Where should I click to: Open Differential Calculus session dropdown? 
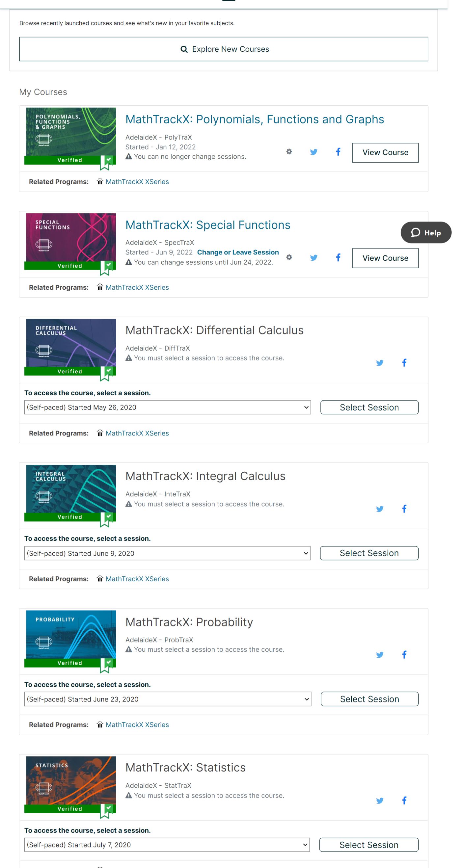(x=167, y=408)
